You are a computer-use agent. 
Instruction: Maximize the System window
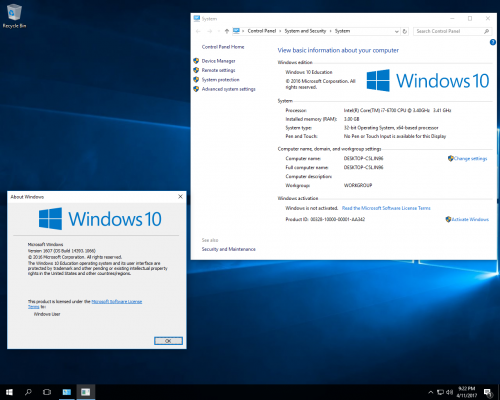(x=470, y=19)
